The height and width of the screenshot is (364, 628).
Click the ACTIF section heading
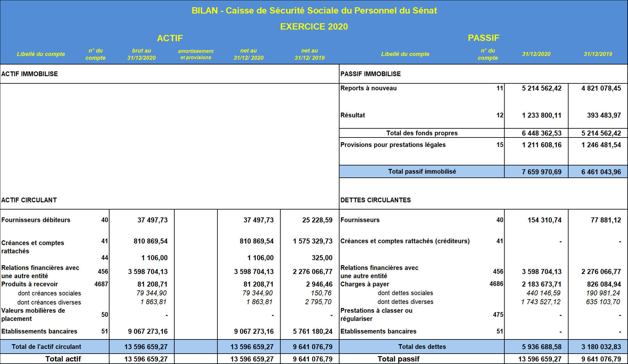click(170, 38)
